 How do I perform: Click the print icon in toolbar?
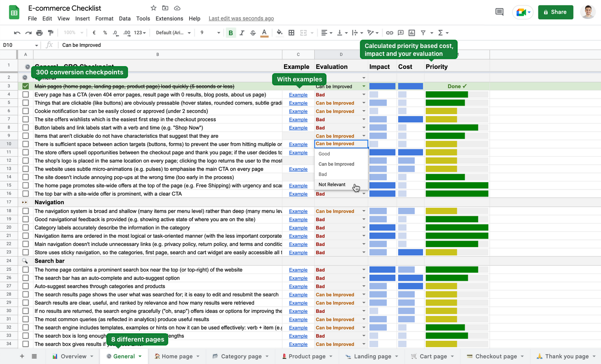pyautogui.click(x=39, y=33)
